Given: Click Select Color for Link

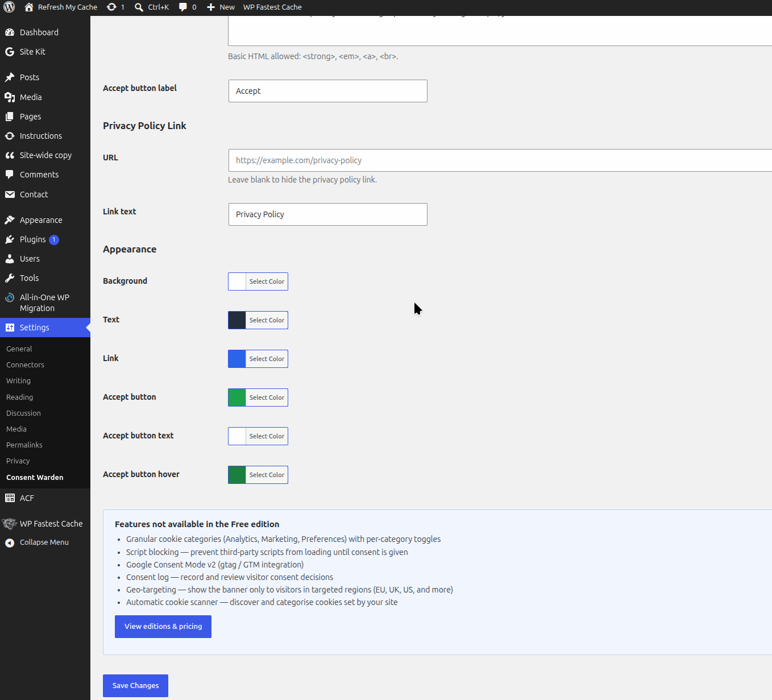Looking at the screenshot, I should [x=267, y=359].
